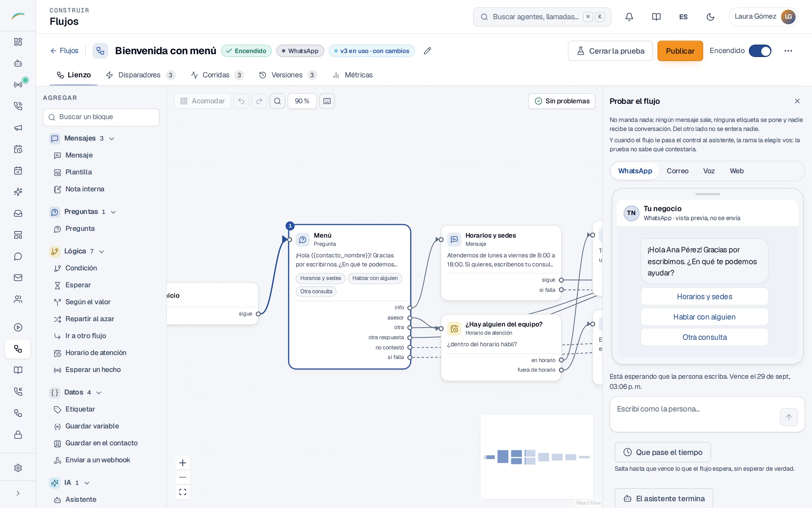The width and height of the screenshot is (812, 508).
Task: Open the Métricas tab
Action: (353, 75)
